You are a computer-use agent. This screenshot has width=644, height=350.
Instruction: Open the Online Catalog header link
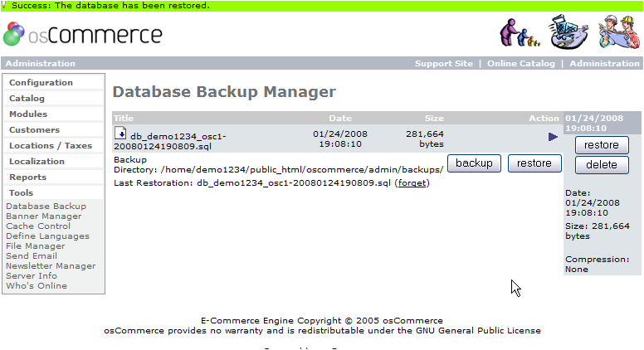pos(521,64)
